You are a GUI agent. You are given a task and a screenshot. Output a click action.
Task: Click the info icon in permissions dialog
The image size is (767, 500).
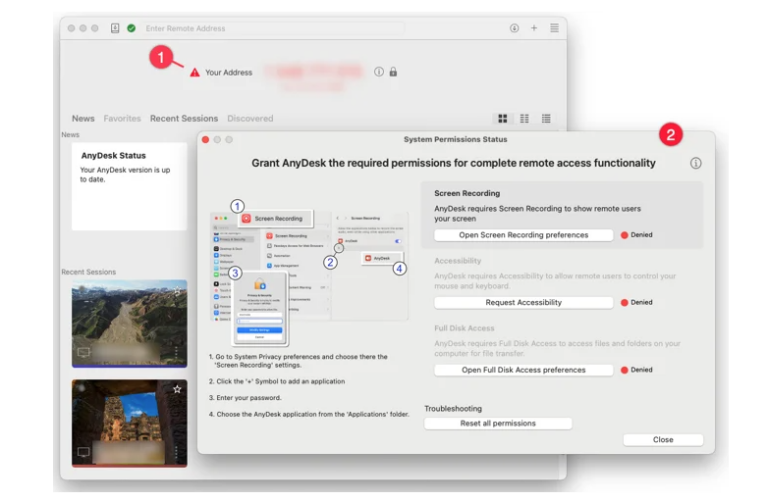(696, 163)
